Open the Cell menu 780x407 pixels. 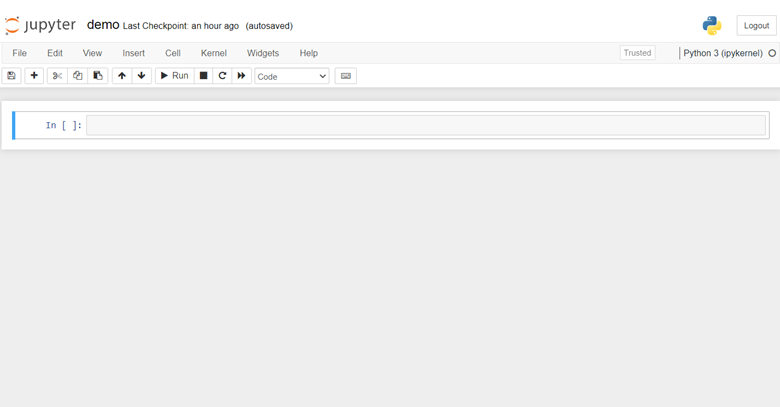pos(173,53)
